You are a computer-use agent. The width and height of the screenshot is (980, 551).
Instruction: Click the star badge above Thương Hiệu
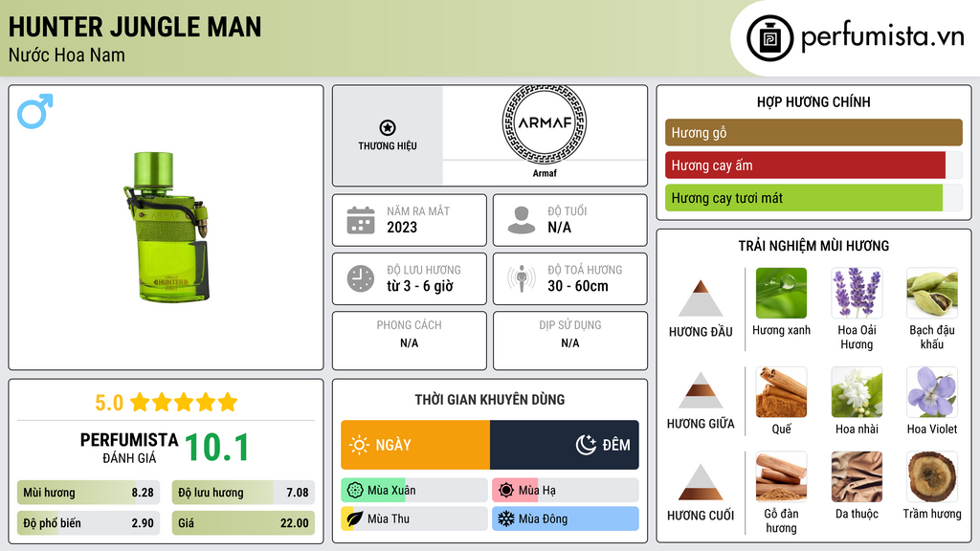(387, 127)
